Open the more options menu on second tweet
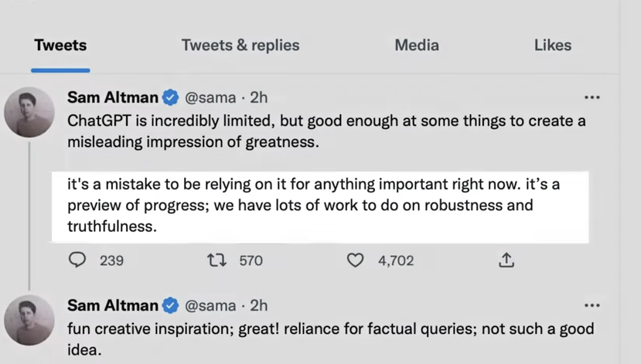 592,305
